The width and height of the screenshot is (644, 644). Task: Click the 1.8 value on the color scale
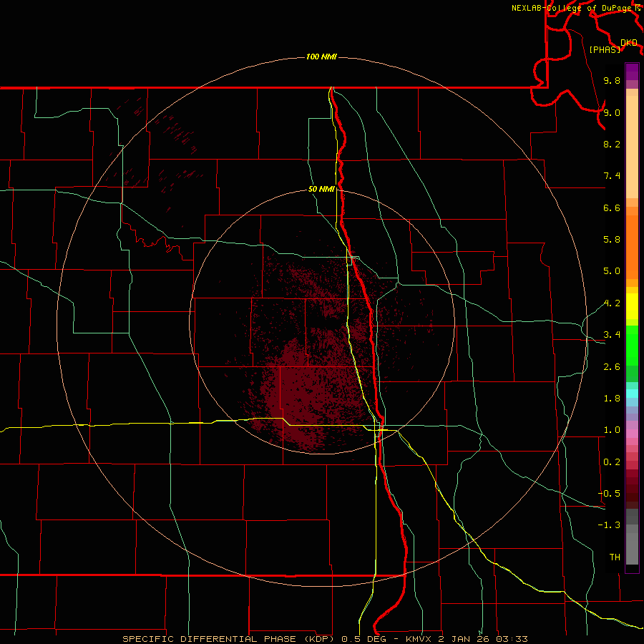pyautogui.click(x=612, y=399)
